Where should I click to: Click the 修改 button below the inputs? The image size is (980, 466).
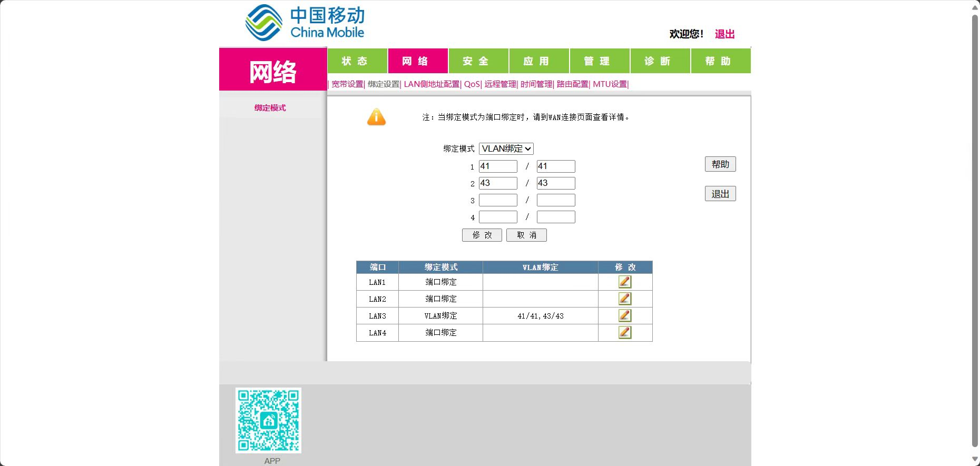pyautogui.click(x=482, y=235)
